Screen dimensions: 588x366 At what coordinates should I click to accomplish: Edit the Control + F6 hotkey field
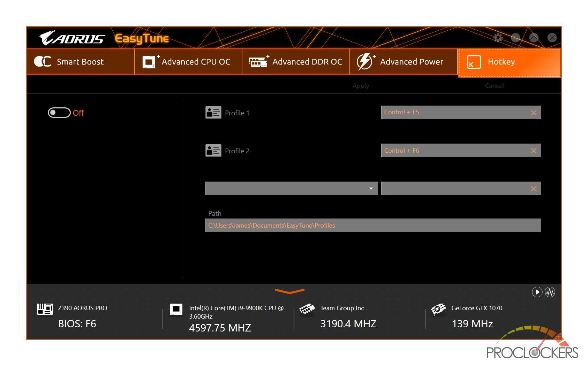click(x=460, y=150)
